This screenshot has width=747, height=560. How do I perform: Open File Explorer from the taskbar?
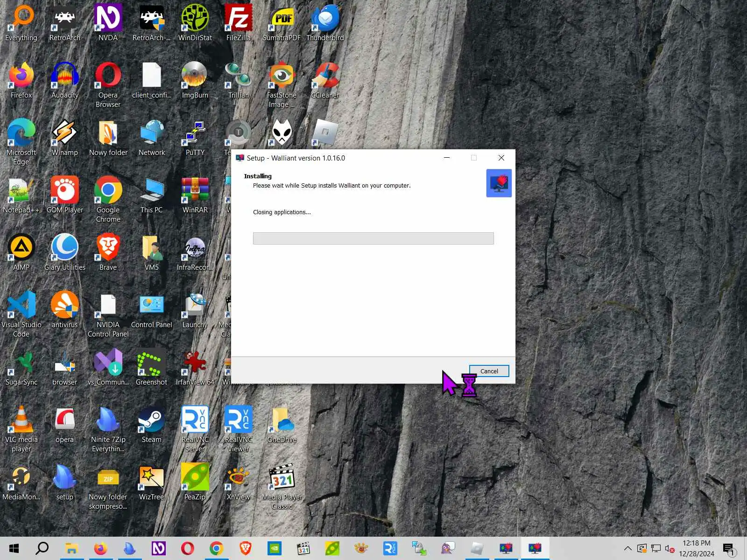[71, 548]
